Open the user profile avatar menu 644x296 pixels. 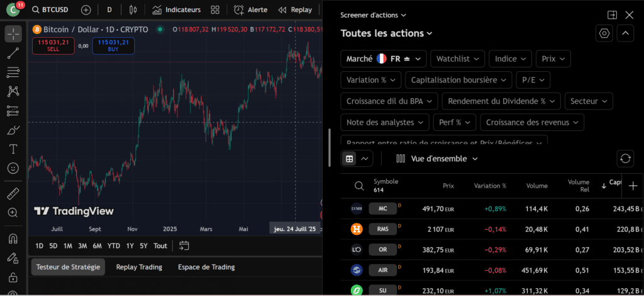pyautogui.click(x=13, y=9)
